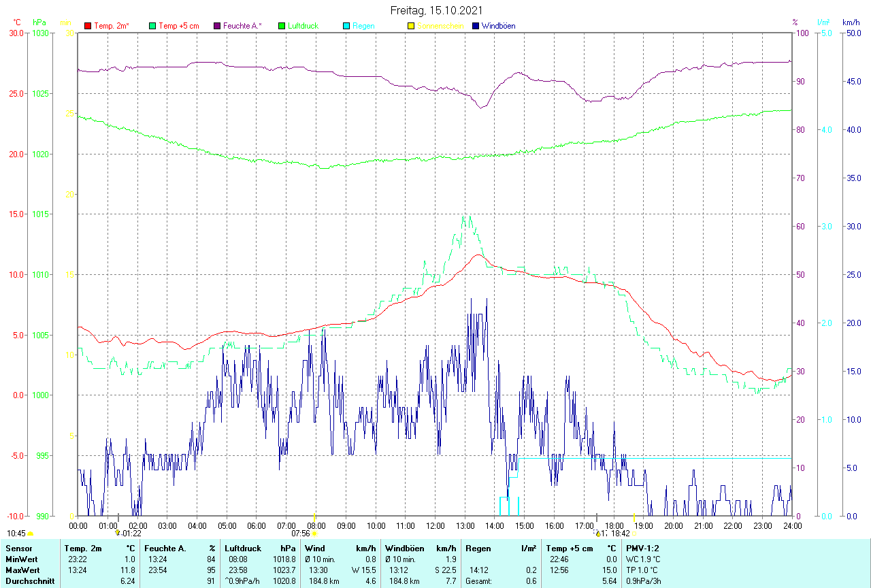Click the sunrise sun icon beside 07:56

click(315, 534)
